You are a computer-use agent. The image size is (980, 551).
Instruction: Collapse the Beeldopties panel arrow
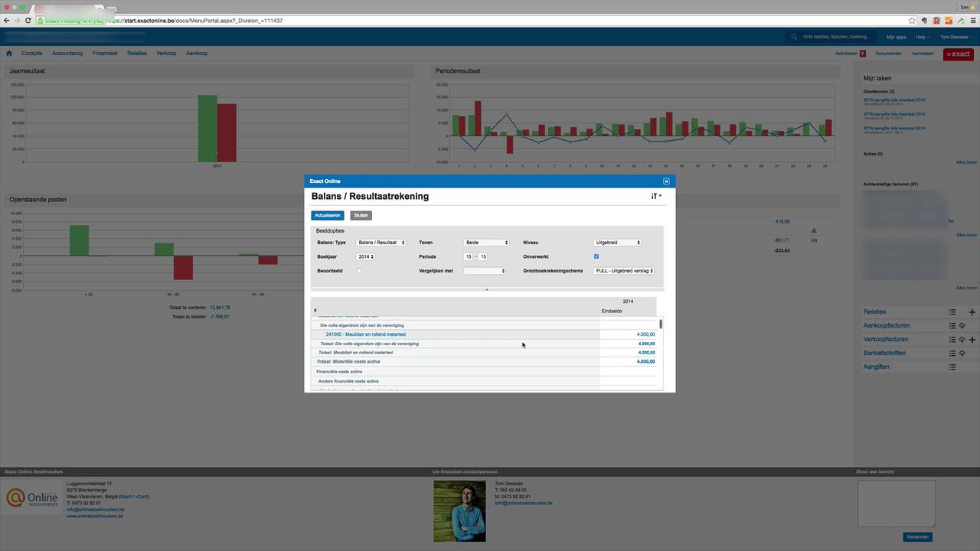click(487, 290)
